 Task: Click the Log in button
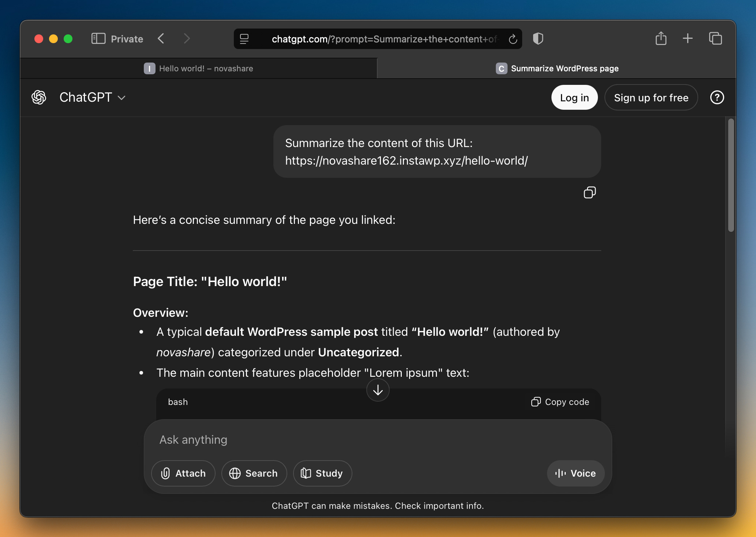(574, 98)
